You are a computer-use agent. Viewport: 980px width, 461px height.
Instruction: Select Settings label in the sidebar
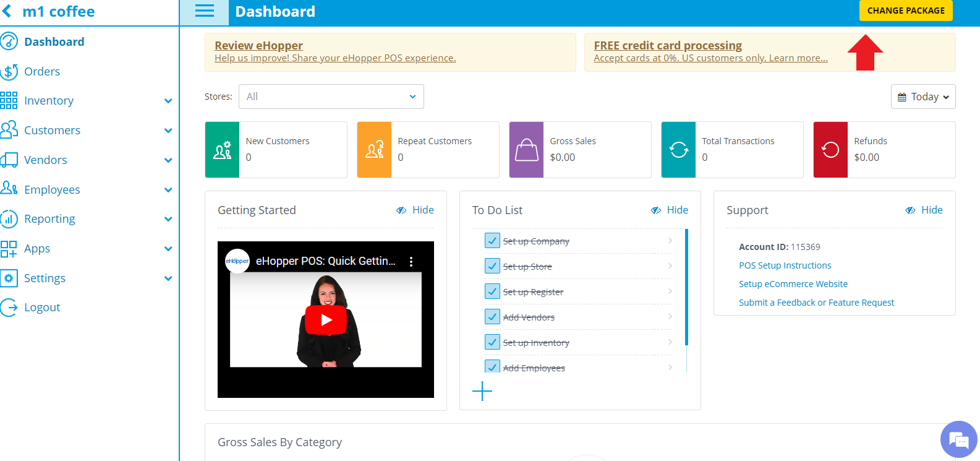(45, 278)
